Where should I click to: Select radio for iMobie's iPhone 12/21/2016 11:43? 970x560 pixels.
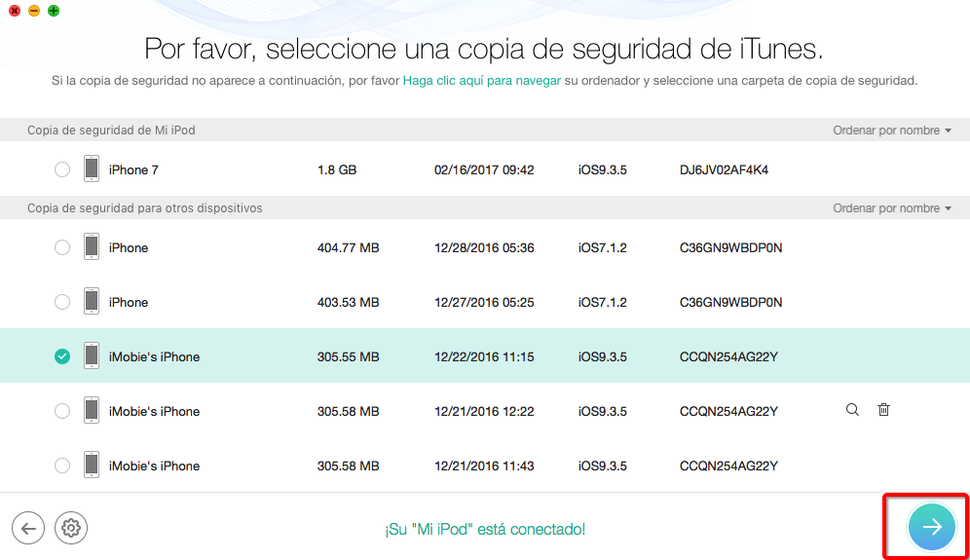(62, 466)
